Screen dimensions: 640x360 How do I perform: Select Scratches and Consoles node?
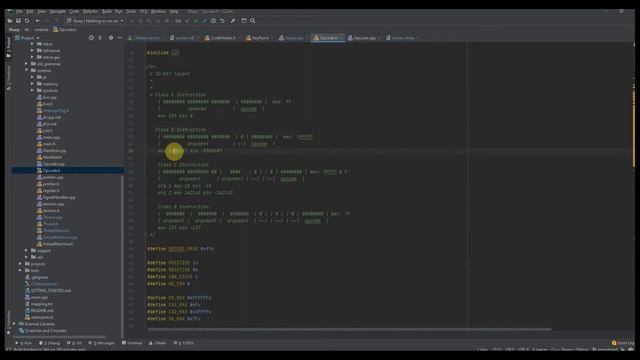point(46,331)
